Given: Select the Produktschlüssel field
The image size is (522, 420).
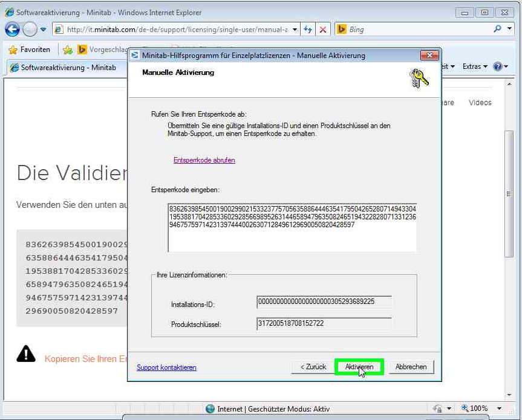Looking at the screenshot, I should pyautogui.click(x=324, y=323).
